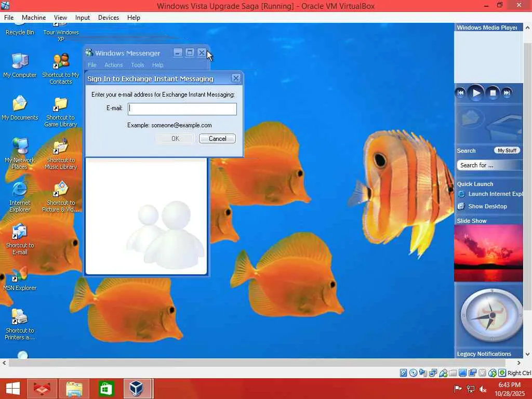532x399 pixels.
Task: Skip to previous track in sidebar player
Action: coord(460,93)
